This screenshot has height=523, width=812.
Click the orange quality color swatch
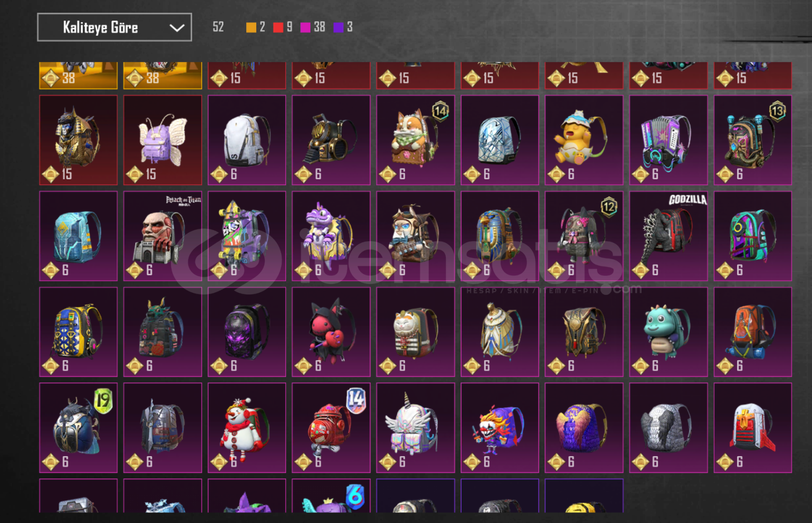(x=251, y=28)
